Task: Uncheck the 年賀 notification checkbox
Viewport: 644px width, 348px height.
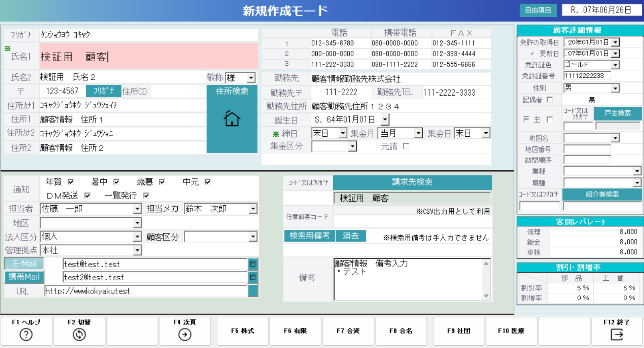Action: (71, 182)
